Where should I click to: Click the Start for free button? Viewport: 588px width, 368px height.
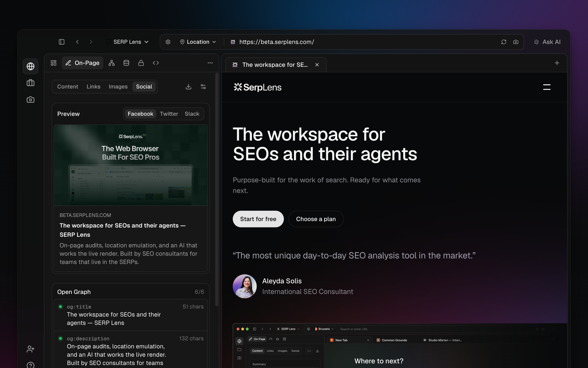pos(258,219)
